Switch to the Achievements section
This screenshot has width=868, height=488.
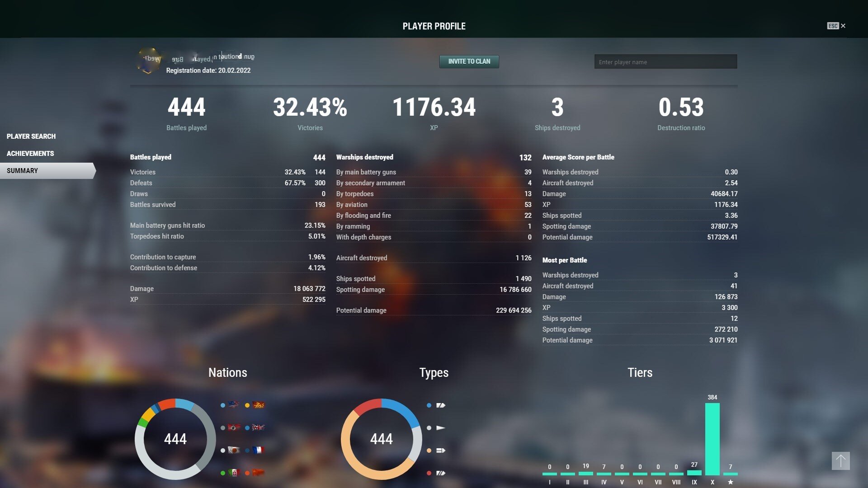point(30,154)
